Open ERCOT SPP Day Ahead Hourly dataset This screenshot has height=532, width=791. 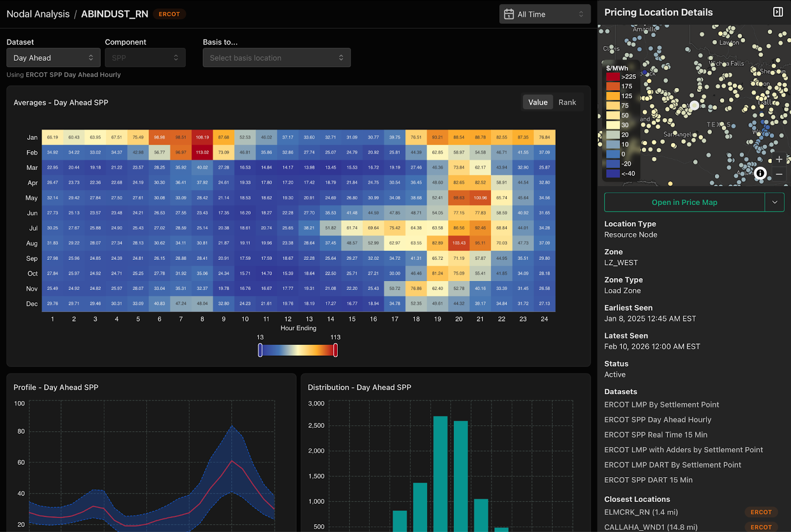tap(658, 420)
